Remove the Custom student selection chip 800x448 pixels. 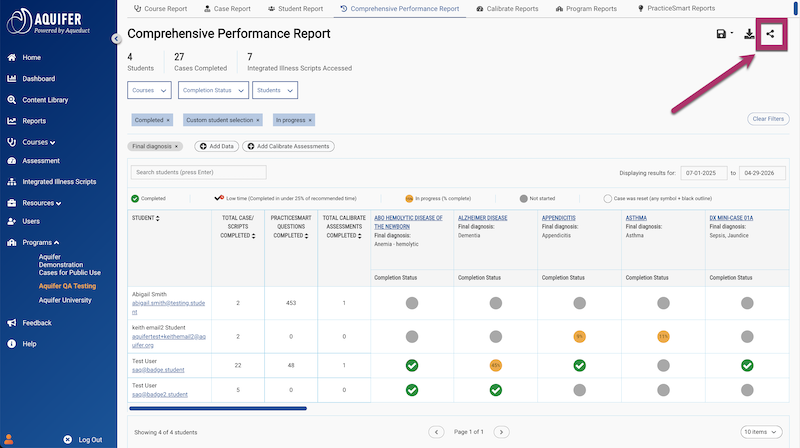[x=258, y=120]
